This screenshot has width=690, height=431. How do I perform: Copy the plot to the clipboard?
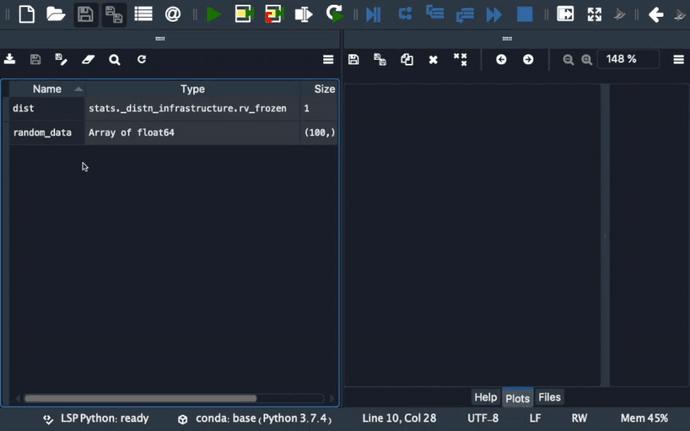tap(407, 59)
